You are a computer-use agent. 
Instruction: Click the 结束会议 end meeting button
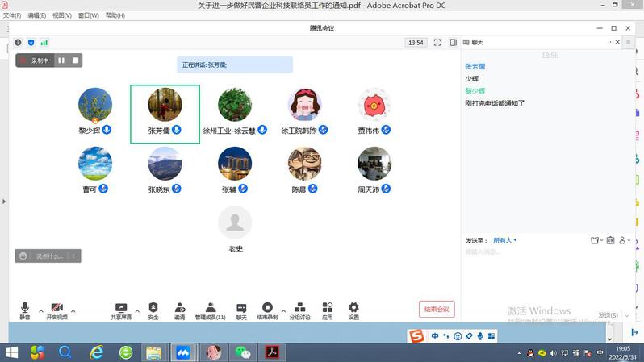(437, 310)
